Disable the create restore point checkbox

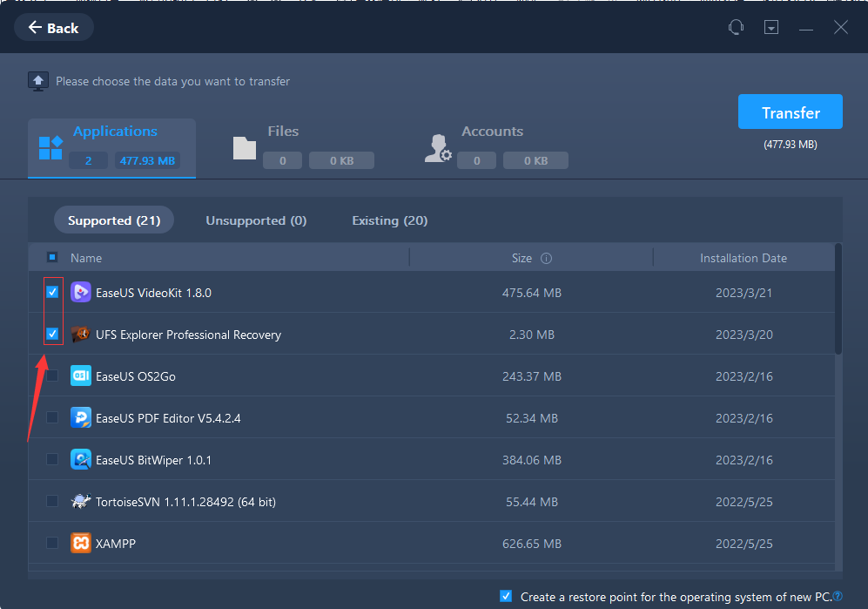[506, 597]
